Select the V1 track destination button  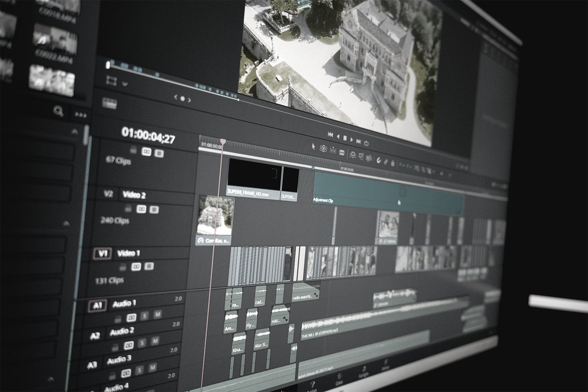coord(103,254)
